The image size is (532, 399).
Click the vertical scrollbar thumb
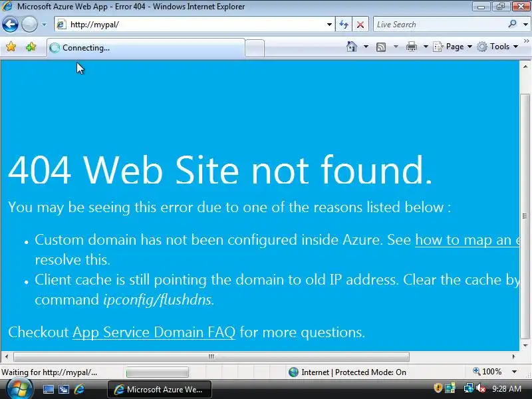525,215
